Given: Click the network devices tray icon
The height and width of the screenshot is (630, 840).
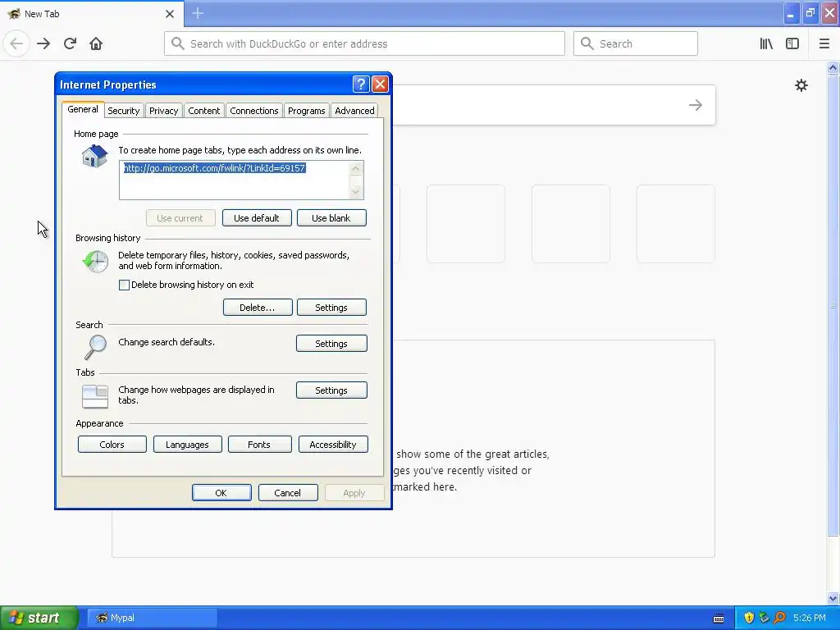Looking at the screenshot, I should pos(764,618).
